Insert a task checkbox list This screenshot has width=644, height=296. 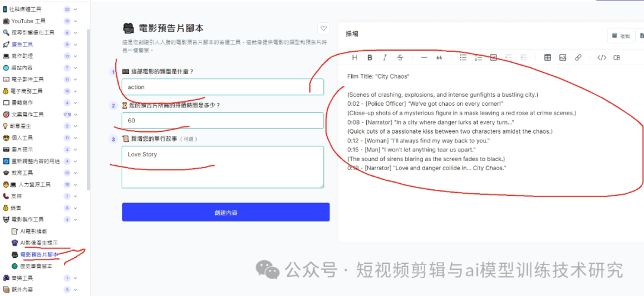[x=494, y=57]
